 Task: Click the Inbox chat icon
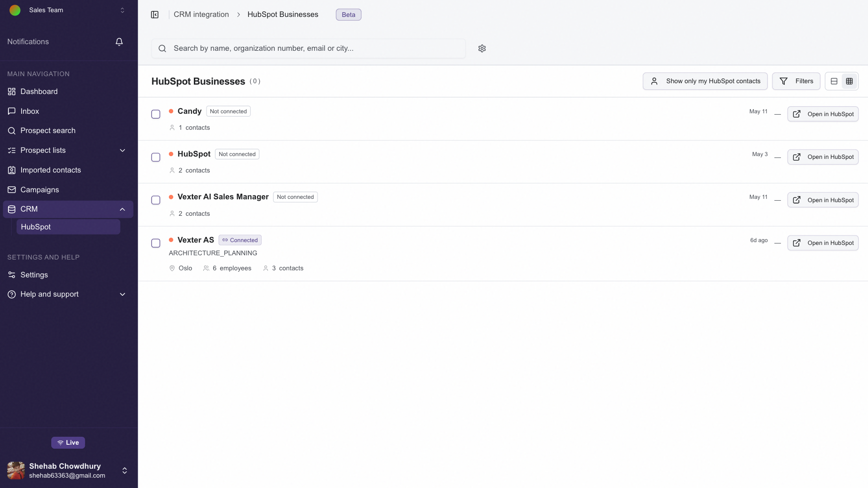(12, 111)
